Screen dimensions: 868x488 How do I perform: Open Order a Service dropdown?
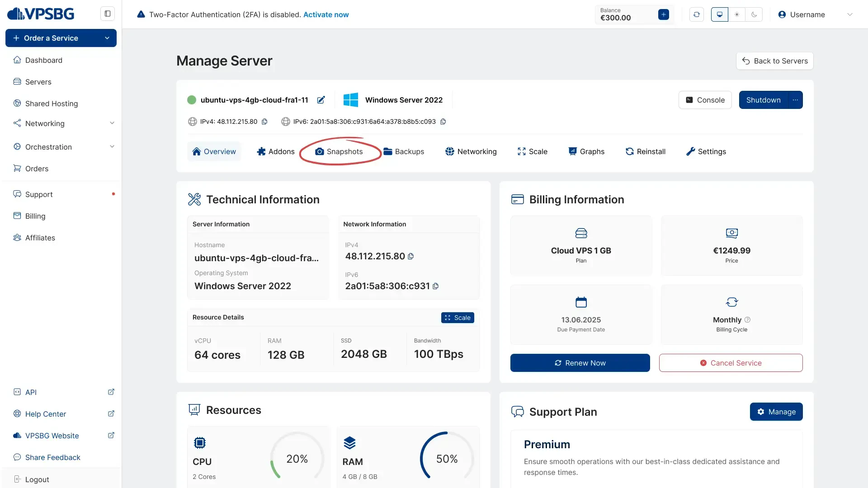pos(61,38)
